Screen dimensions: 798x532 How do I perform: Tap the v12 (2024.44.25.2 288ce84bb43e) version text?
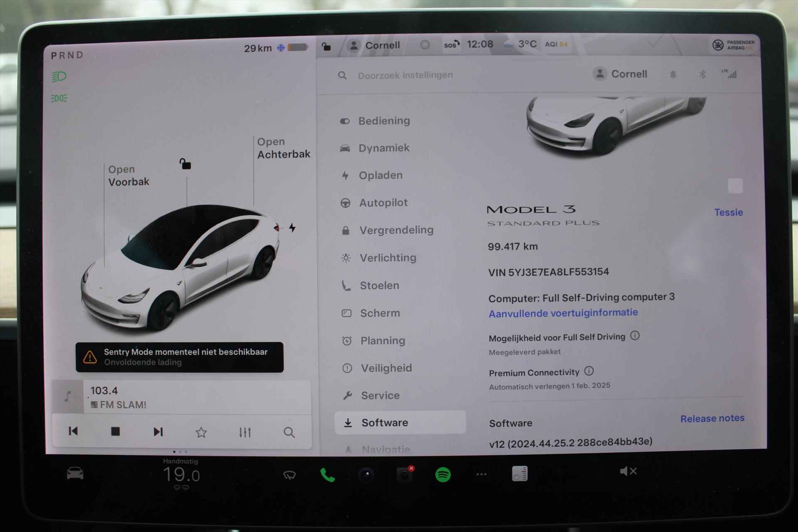click(x=571, y=443)
